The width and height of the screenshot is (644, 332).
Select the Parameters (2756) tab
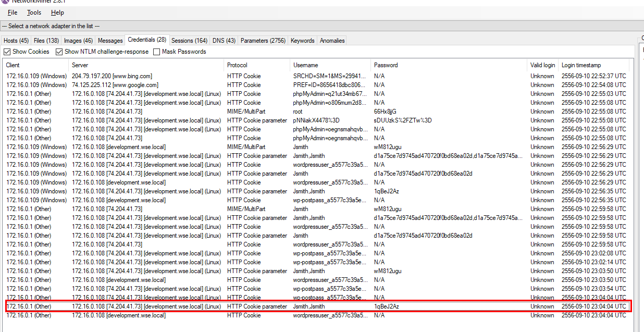tap(263, 41)
